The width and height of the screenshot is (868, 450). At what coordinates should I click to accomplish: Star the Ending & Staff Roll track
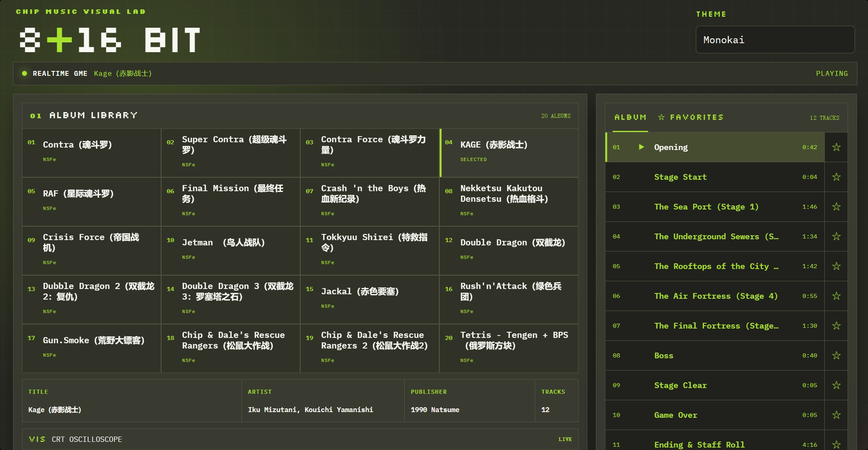click(836, 444)
